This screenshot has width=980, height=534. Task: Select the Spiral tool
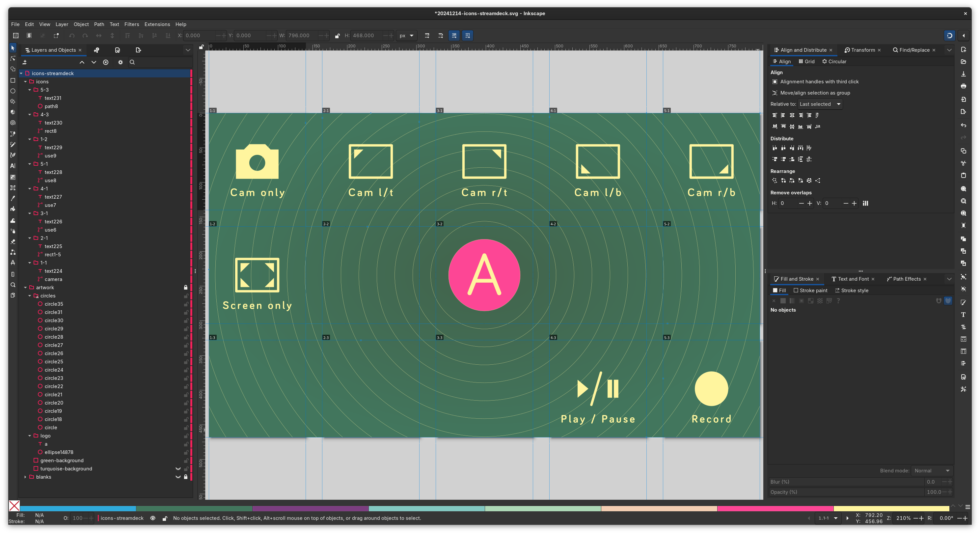click(x=13, y=123)
